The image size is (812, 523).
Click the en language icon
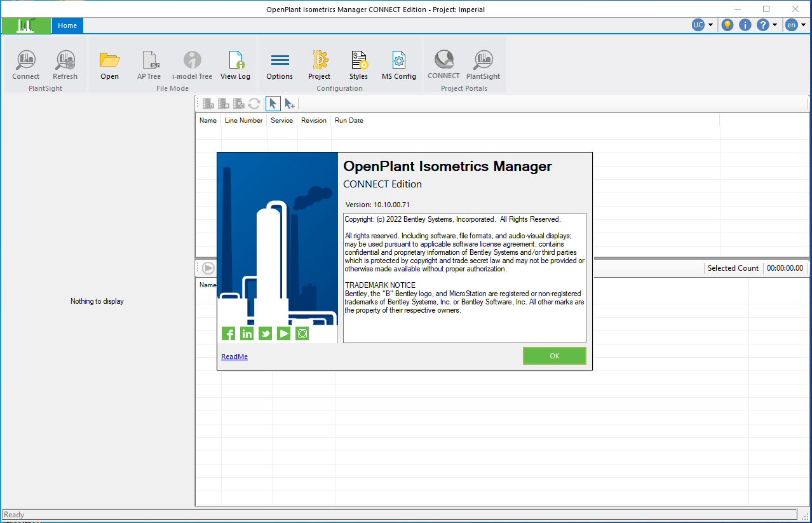(791, 25)
